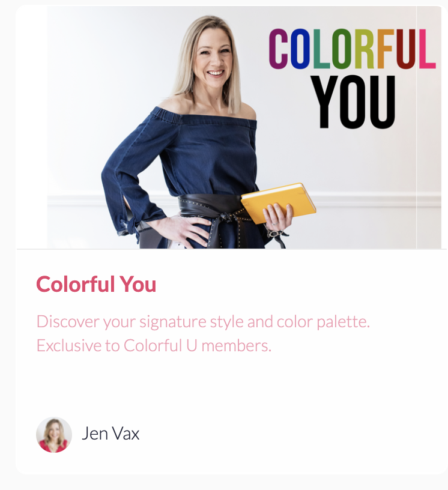Click the word "You" in the pink title
Screen dimensions: 448x490
[138, 285]
